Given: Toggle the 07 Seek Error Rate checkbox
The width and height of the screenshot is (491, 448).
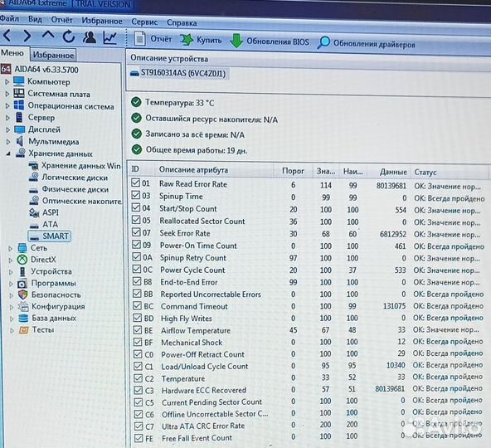Looking at the screenshot, I should tap(136, 232).
